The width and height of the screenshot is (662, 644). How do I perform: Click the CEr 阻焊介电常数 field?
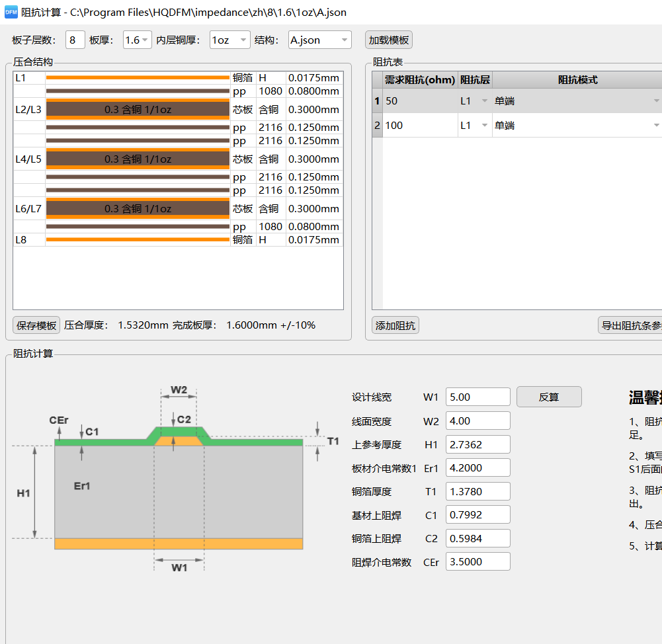click(x=477, y=562)
